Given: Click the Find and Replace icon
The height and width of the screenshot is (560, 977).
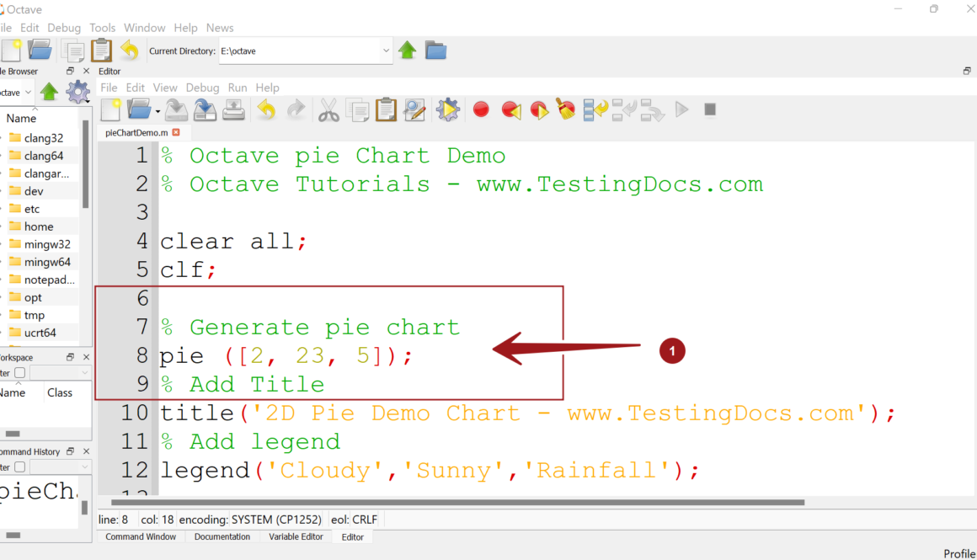Looking at the screenshot, I should (x=414, y=109).
